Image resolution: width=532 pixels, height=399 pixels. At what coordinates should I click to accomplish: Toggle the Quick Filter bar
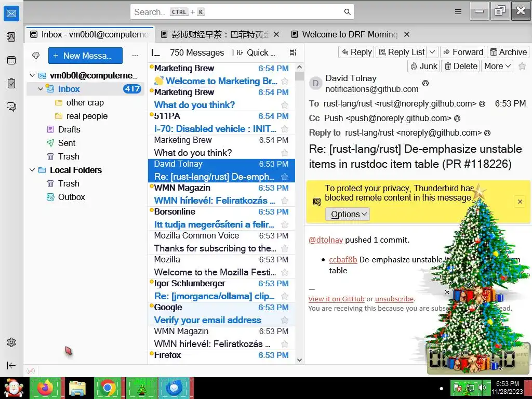(x=257, y=52)
